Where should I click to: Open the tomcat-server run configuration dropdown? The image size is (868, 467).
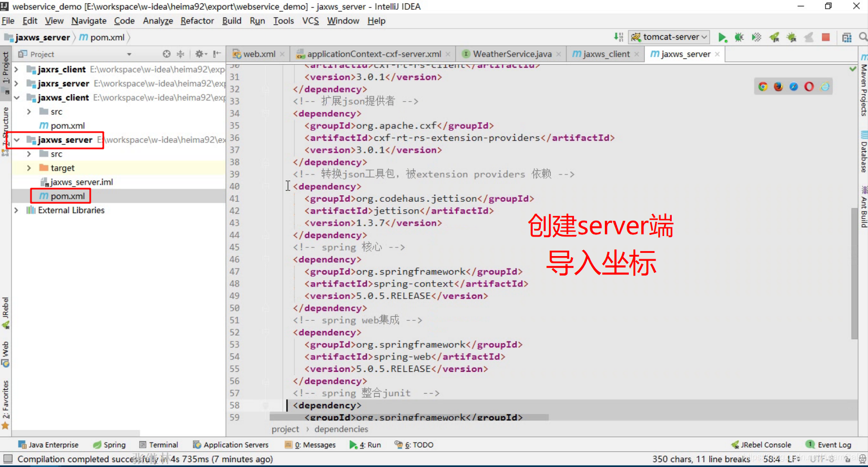pyautogui.click(x=669, y=37)
